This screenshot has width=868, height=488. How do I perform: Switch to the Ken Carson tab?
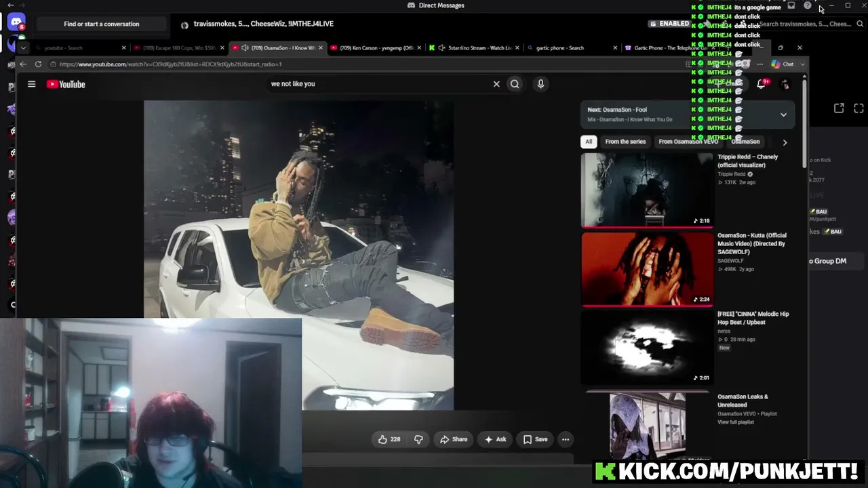coord(376,48)
